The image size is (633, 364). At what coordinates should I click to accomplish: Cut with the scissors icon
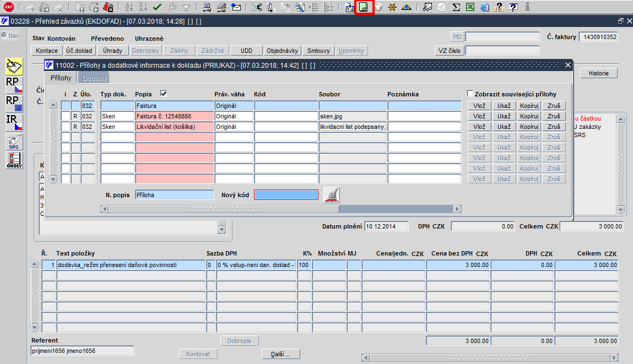(256, 7)
